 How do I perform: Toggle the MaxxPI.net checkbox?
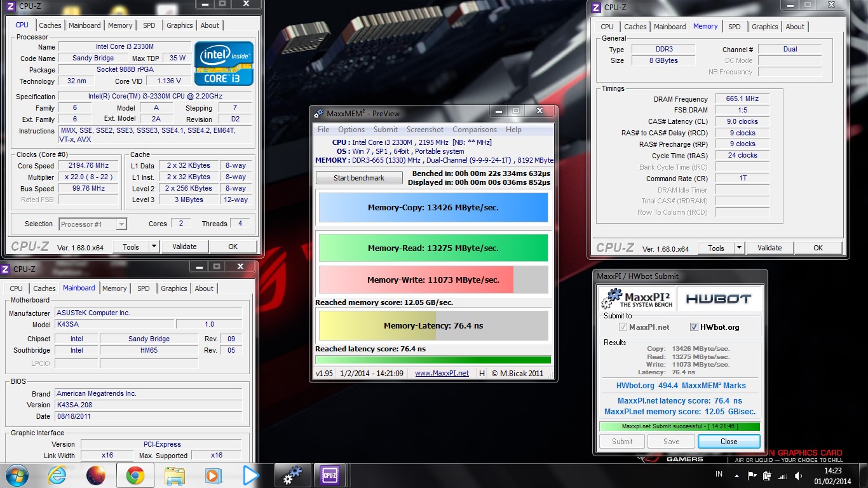click(x=623, y=327)
